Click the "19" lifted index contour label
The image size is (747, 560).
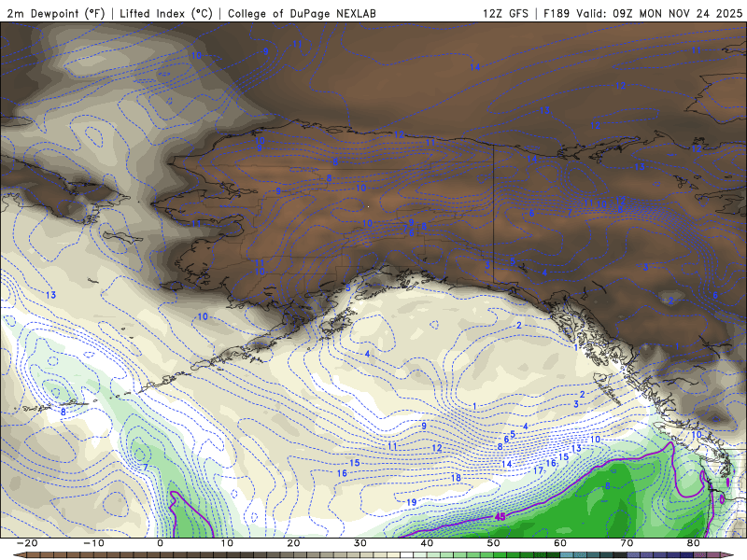click(411, 502)
